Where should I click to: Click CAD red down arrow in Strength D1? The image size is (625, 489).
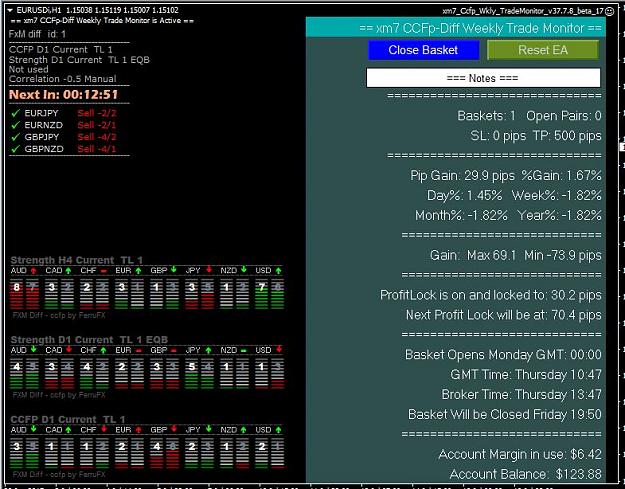click(69, 350)
